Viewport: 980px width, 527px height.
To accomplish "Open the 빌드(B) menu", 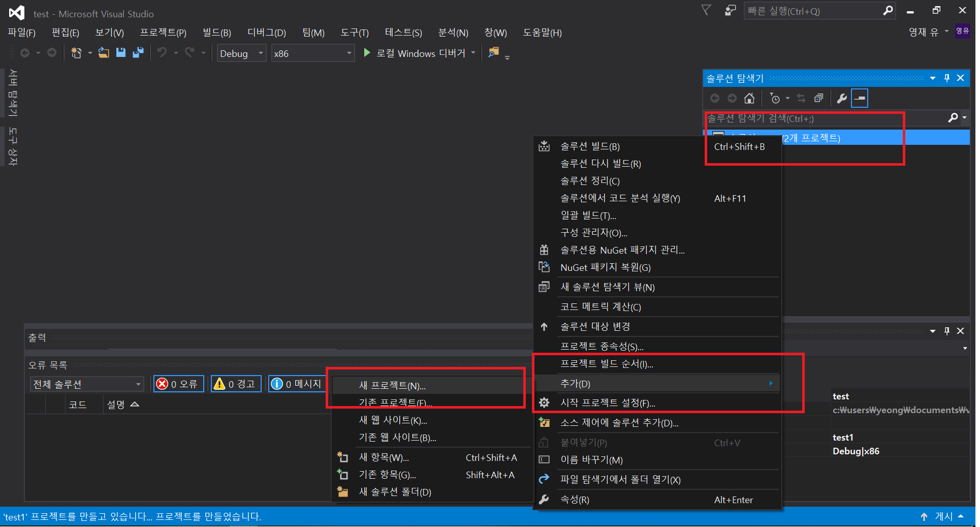I will click(217, 33).
